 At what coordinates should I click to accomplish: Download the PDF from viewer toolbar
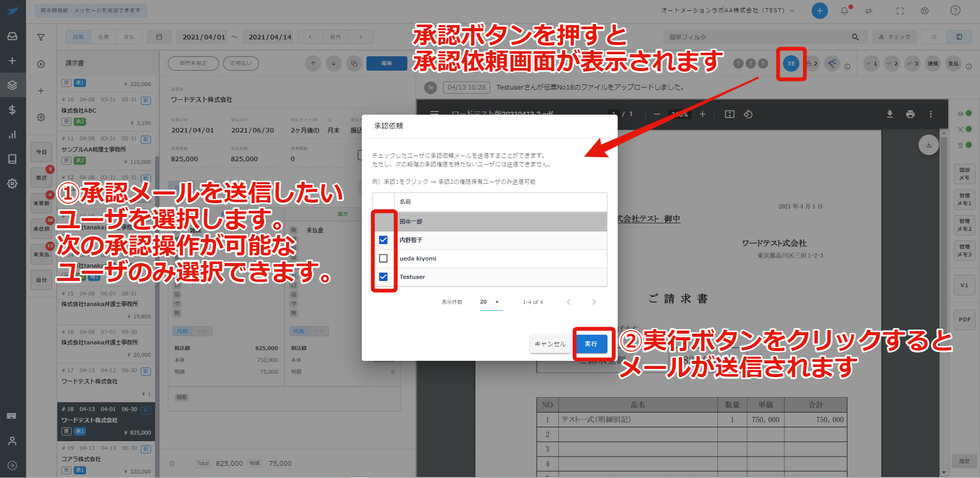(x=890, y=114)
